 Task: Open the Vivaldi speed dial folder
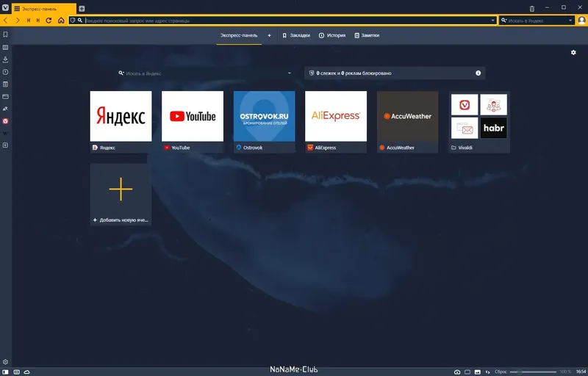479,122
